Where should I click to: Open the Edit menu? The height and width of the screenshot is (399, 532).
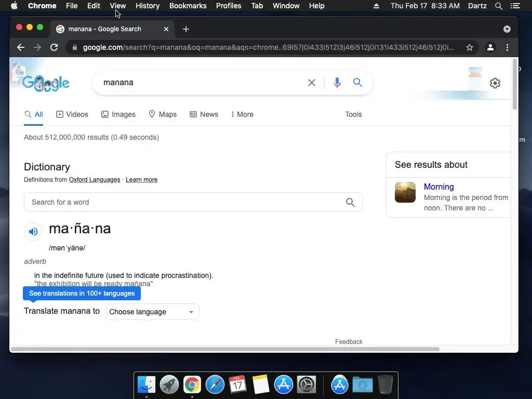click(x=94, y=6)
